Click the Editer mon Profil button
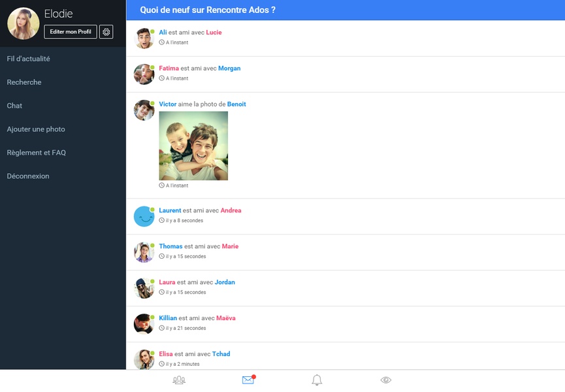 (71, 32)
